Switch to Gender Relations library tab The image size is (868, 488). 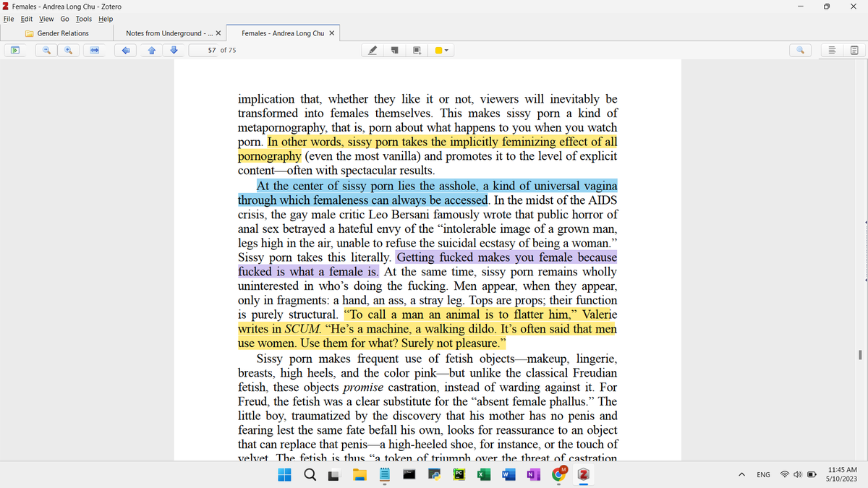(57, 33)
